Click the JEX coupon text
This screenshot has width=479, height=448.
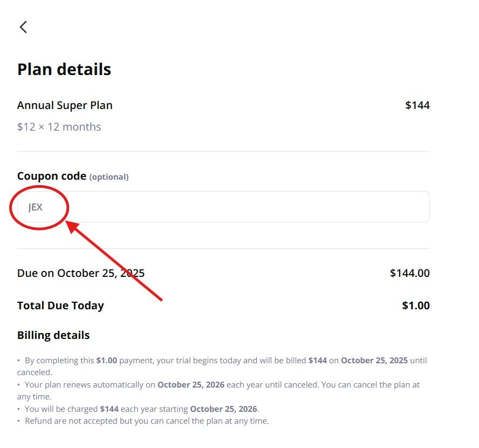[x=35, y=207]
